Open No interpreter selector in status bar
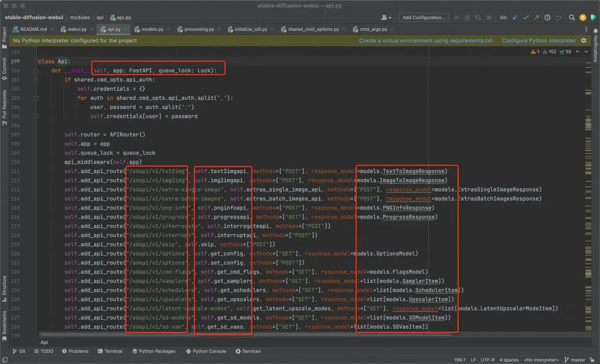The height and width of the screenshot is (364, 600). (541, 360)
